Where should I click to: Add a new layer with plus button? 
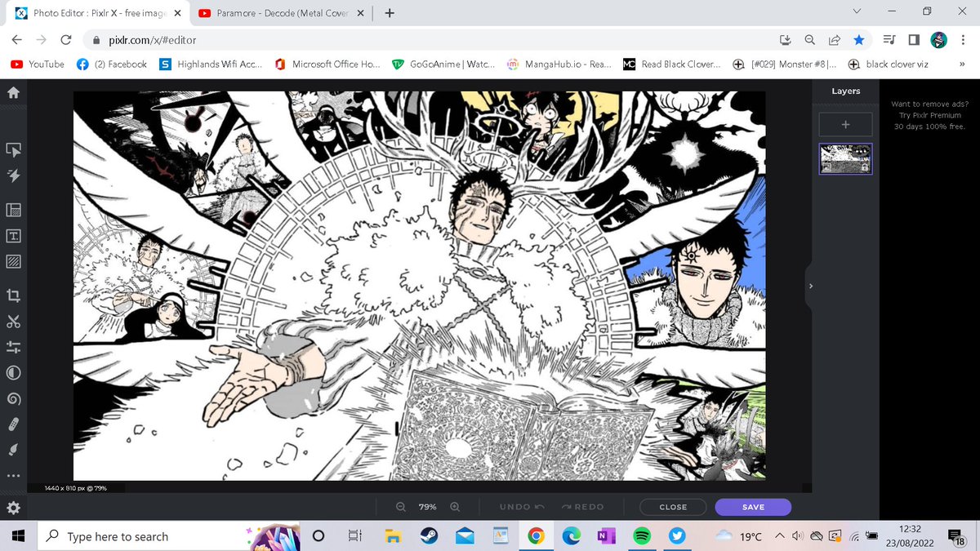tap(845, 125)
